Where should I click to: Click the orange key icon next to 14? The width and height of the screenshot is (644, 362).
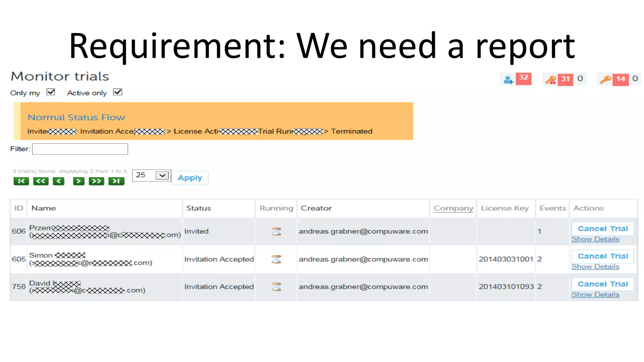[605, 80]
